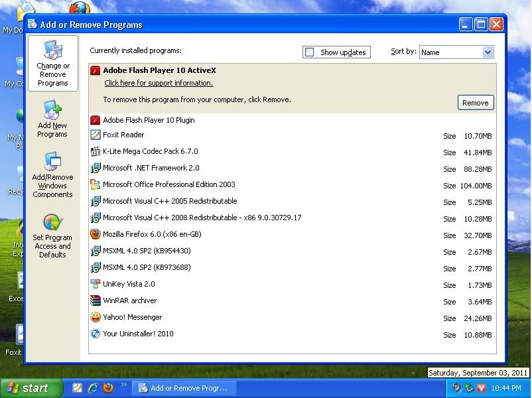This screenshot has height=398, width=532.
Task: Open Add New Programs panel
Action: coord(52,119)
